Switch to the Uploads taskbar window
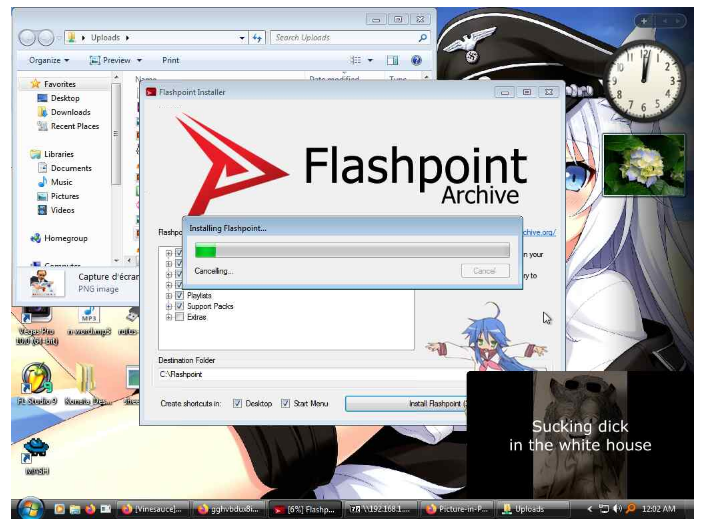This screenshot has height=527, width=704. click(x=533, y=509)
